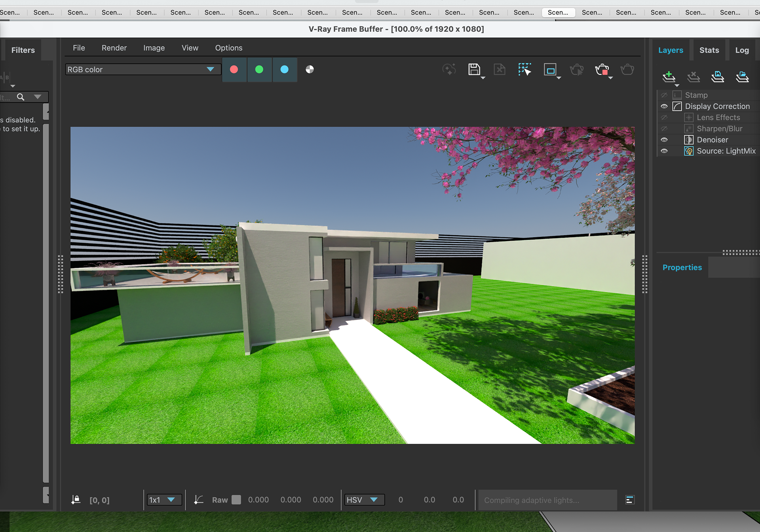Viewport: 760px width, 532px height.
Task: Open the Log tab
Action: [742, 50]
